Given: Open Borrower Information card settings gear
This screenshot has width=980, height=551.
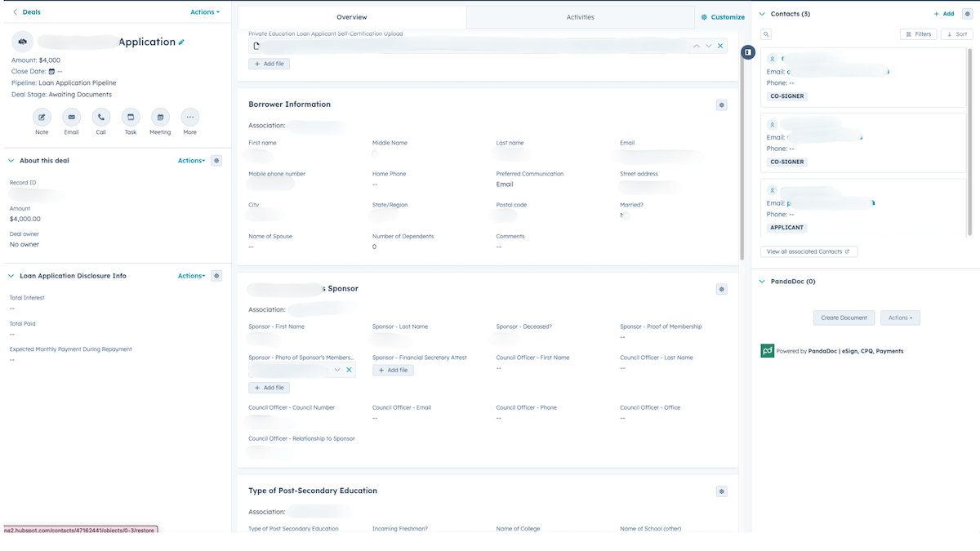Looking at the screenshot, I should pyautogui.click(x=721, y=105).
